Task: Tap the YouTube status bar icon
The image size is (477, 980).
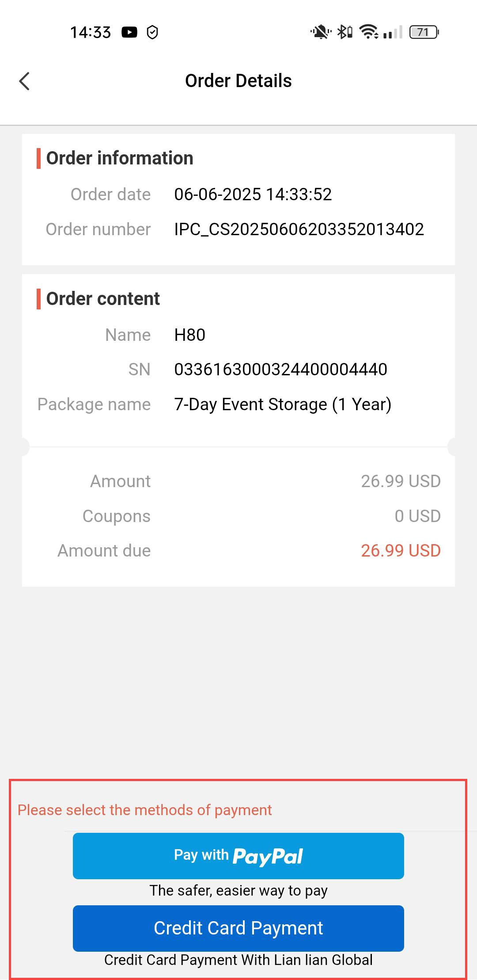Action: pyautogui.click(x=129, y=32)
